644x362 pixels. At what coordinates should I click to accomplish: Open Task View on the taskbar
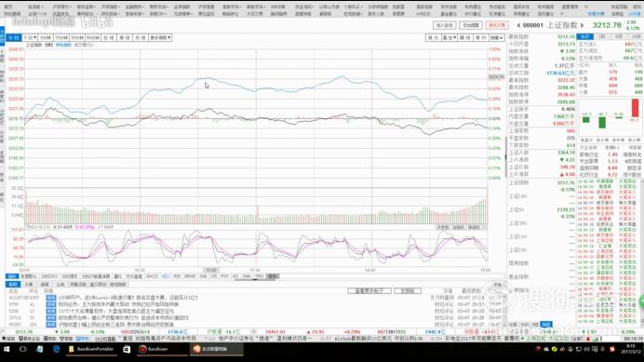[x=23, y=349]
